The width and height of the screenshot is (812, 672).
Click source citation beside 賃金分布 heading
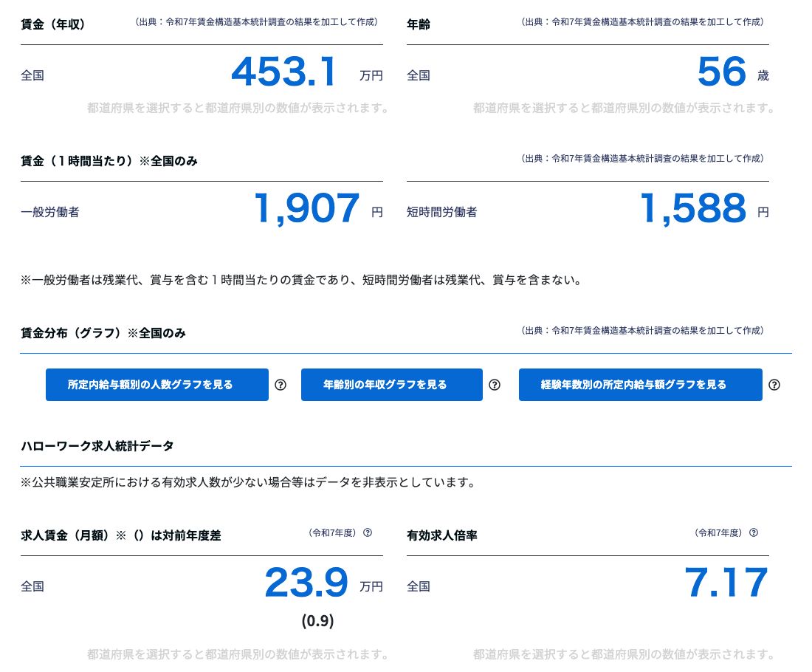click(643, 331)
